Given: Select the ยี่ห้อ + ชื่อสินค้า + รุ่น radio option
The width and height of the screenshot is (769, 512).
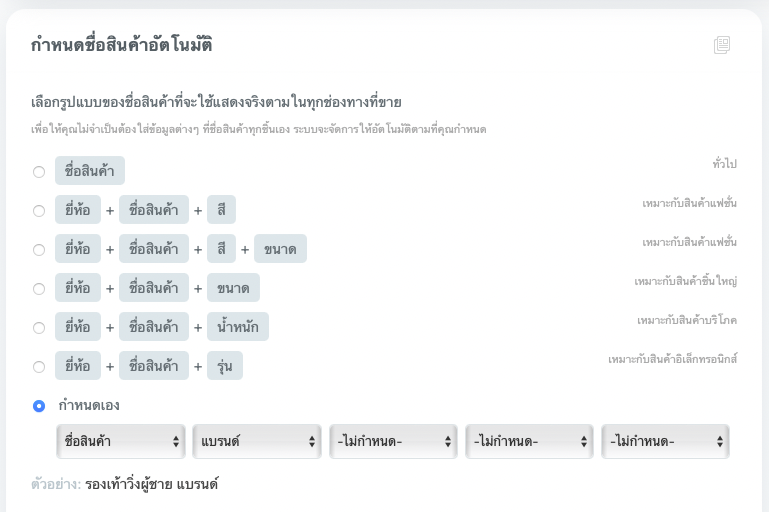Looking at the screenshot, I should tap(39, 366).
